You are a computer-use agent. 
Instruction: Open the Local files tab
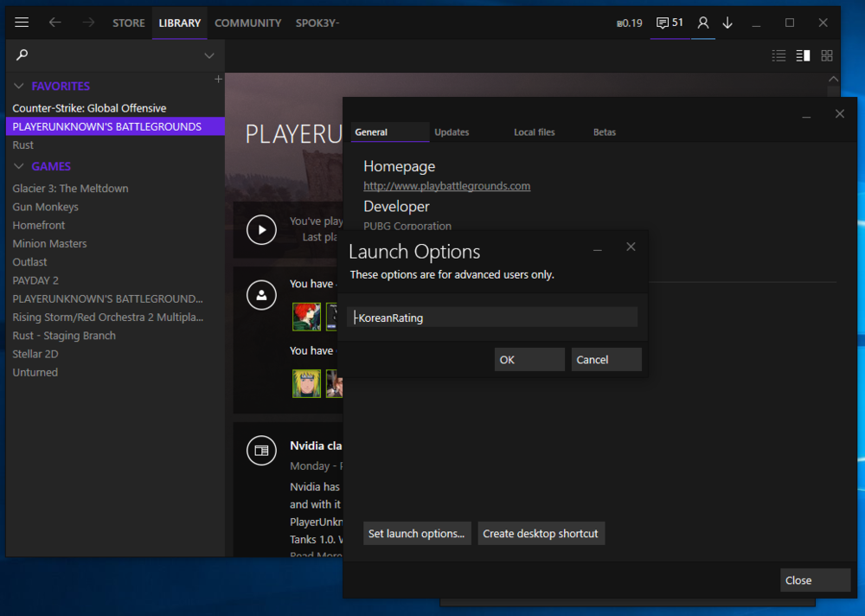[534, 132]
